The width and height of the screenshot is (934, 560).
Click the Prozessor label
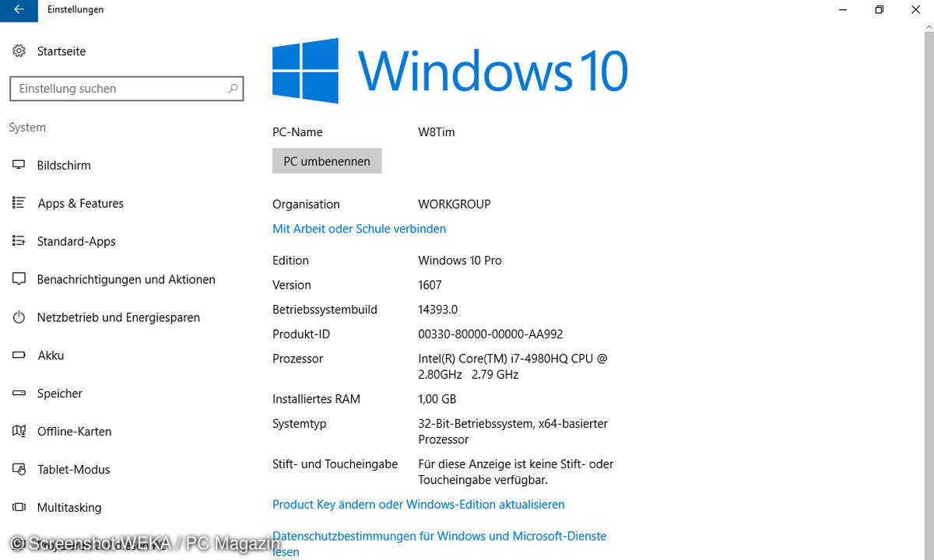tap(297, 359)
